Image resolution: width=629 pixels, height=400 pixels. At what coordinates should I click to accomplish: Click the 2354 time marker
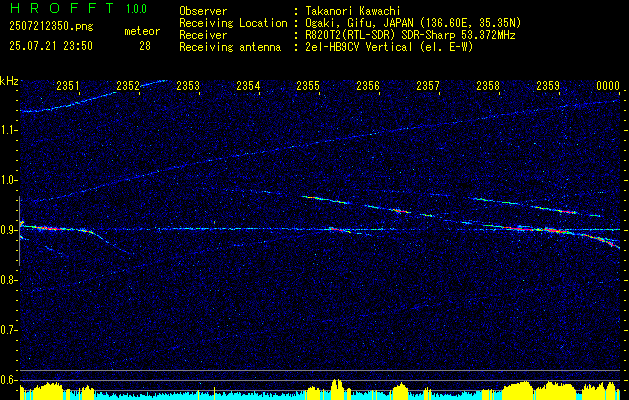248,85
